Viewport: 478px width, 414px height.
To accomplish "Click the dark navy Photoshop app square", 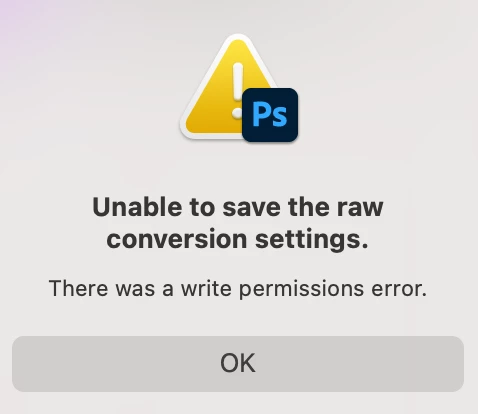I will tap(270, 115).
